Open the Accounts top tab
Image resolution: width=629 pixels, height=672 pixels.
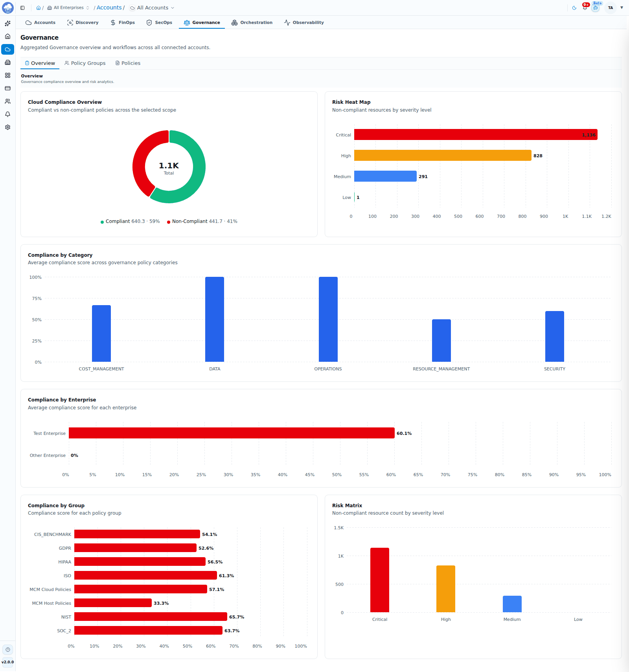[40, 22]
